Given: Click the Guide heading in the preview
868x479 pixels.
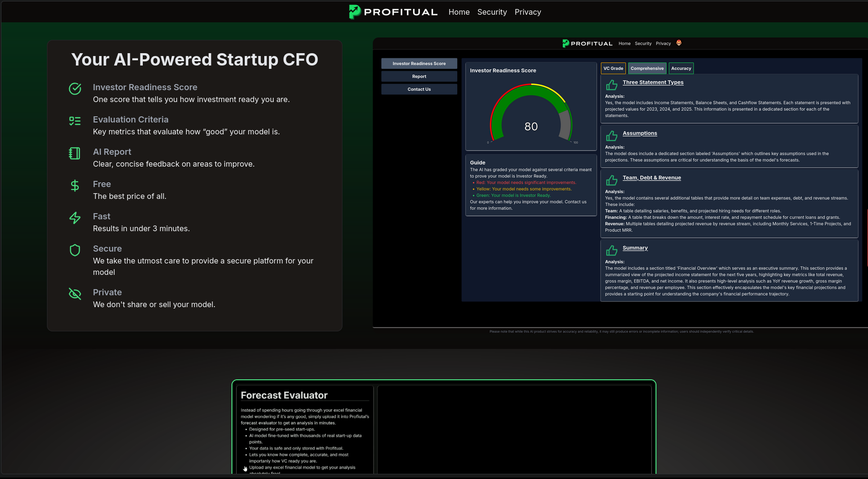Looking at the screenshot, I should (x=477, y=162).
